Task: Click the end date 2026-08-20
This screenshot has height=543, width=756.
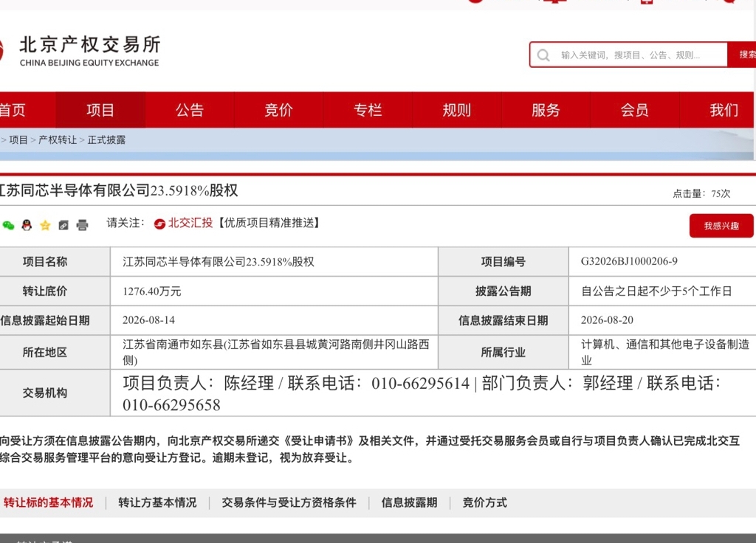Action: 607,320
